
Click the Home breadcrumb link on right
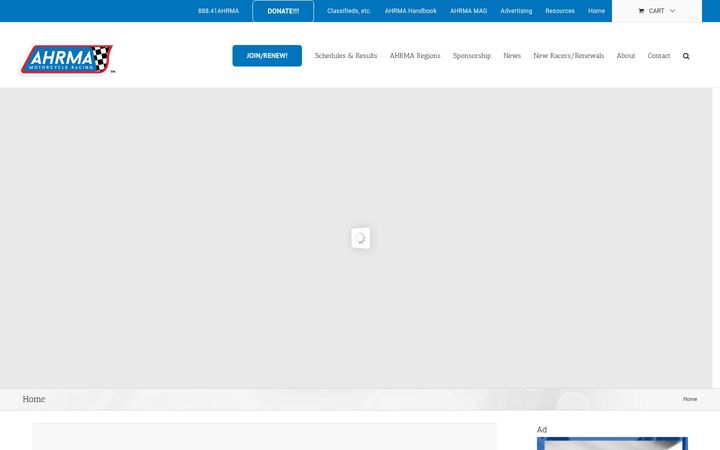690,399
